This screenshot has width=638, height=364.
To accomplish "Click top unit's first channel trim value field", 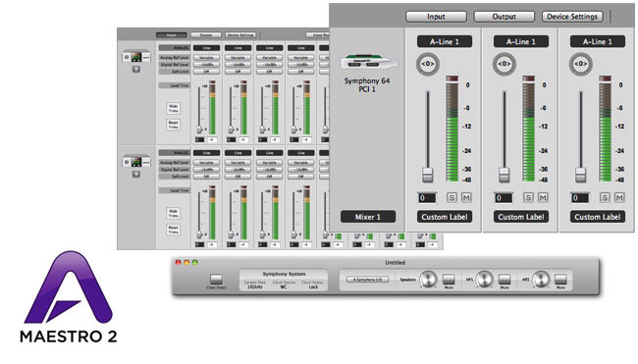I will coord(199,140).
